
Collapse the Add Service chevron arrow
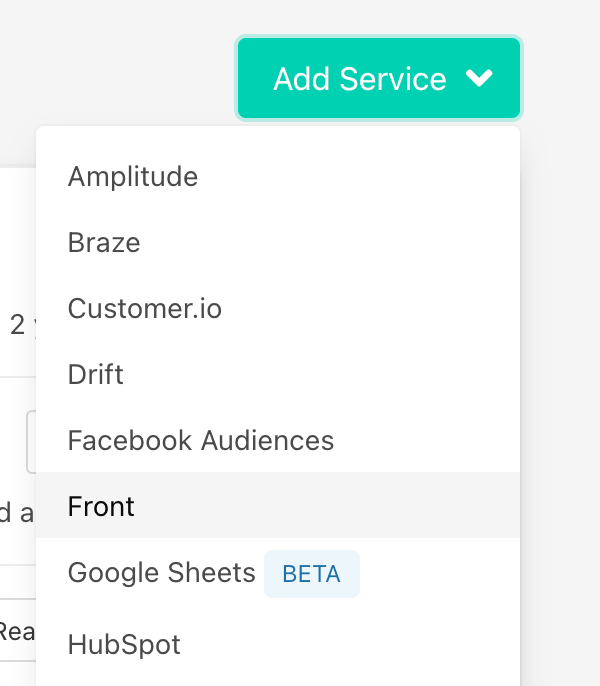point(479,79)
